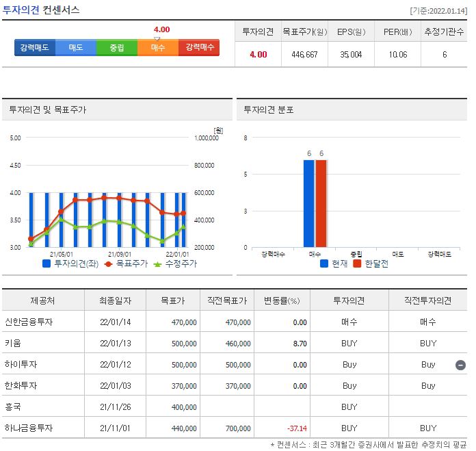
Task: Click the 강력매도 blue rating segment
Action: click(x=35, y=47)
